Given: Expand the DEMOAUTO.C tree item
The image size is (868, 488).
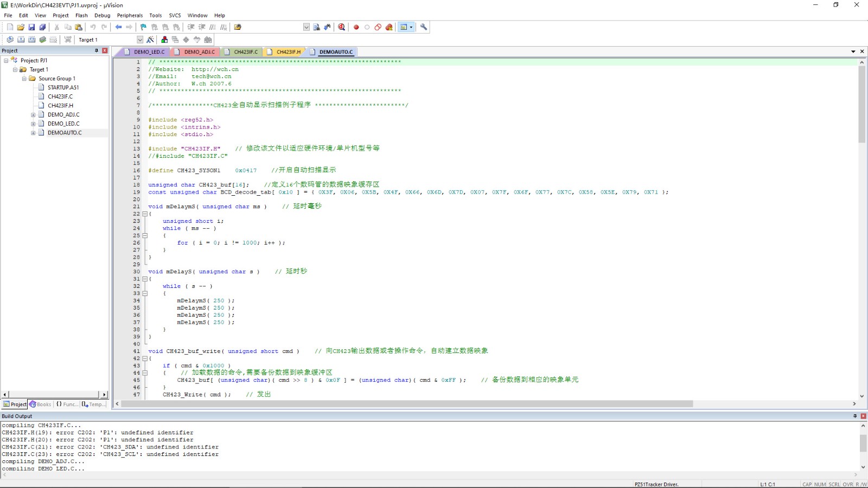Looking at the screenshot, I should pyautogui.click(x=33, y=133).
